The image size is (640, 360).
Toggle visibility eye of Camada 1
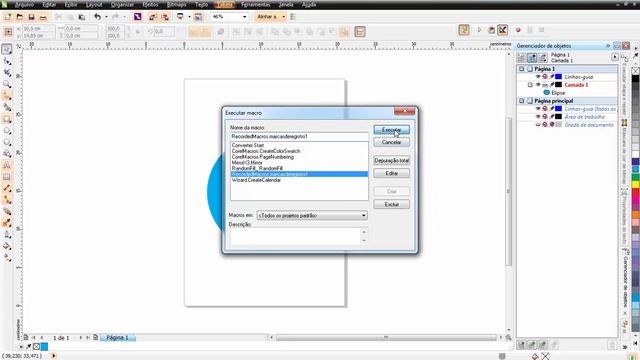pos(538,85)
